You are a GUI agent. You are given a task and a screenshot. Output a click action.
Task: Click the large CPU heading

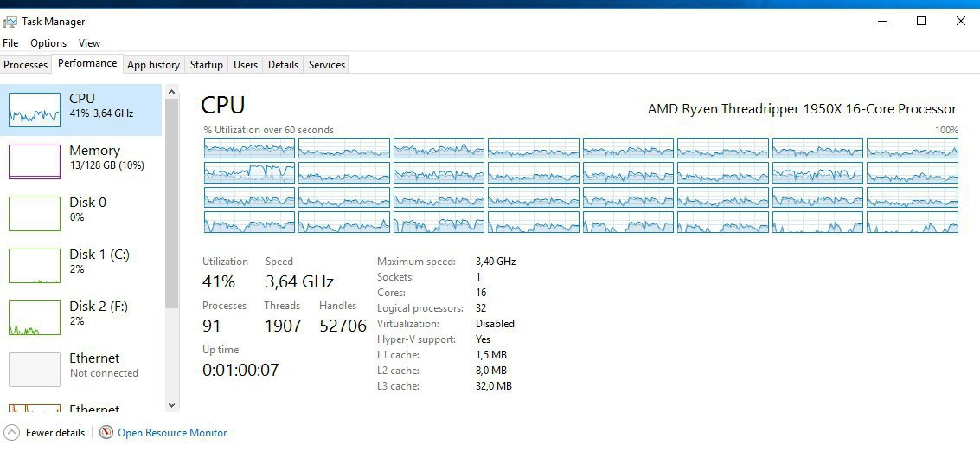pos(223,105)
